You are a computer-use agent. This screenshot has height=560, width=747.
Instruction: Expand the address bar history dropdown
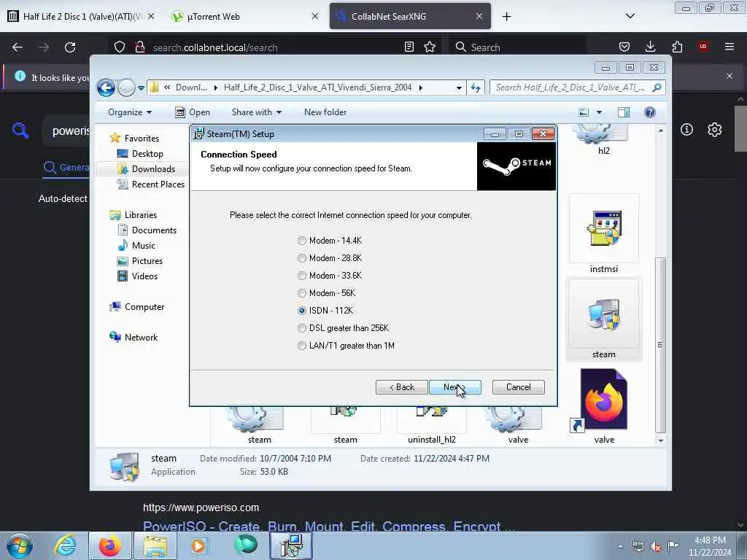pyautogui.click(x=459, y=87)
